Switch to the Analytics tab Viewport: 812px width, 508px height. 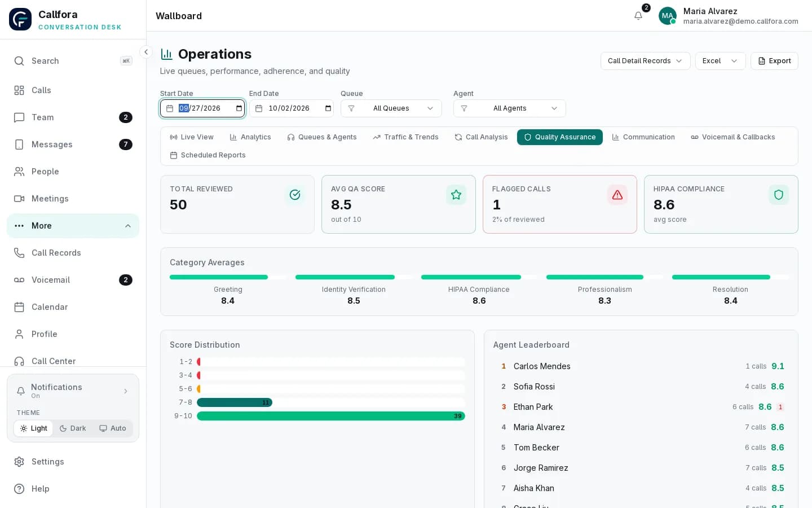(250, 137)
